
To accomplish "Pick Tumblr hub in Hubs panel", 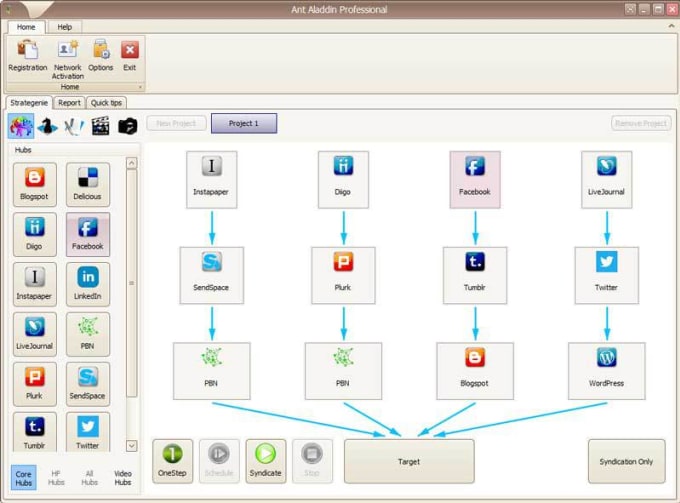I will click(x=35, y=432).
